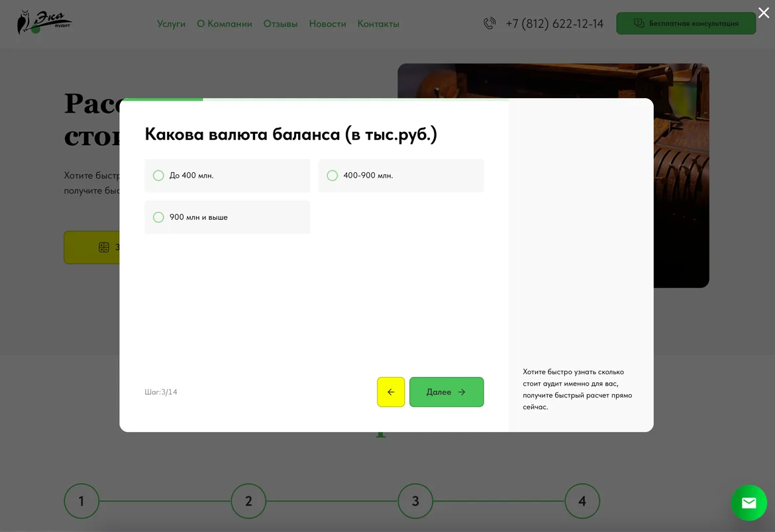775x532 pixels.
Task: Open the Услуги navigation menu
Action: click(x=171, y=23)
